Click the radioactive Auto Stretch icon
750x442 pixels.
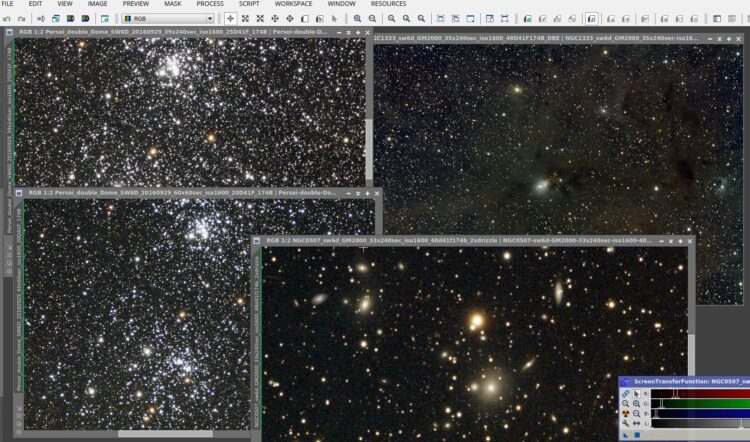[625, 414]
